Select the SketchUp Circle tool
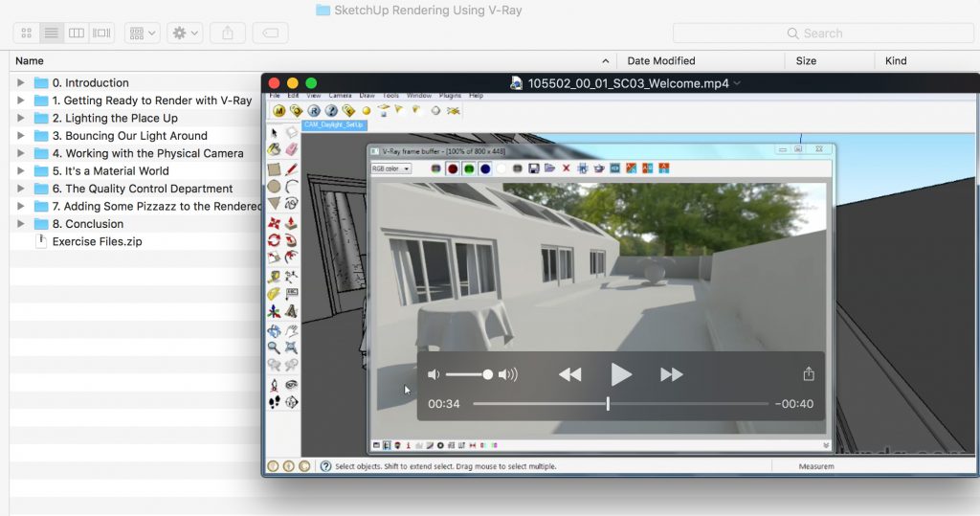The image size is (980, 516). [x=274, y=187]
